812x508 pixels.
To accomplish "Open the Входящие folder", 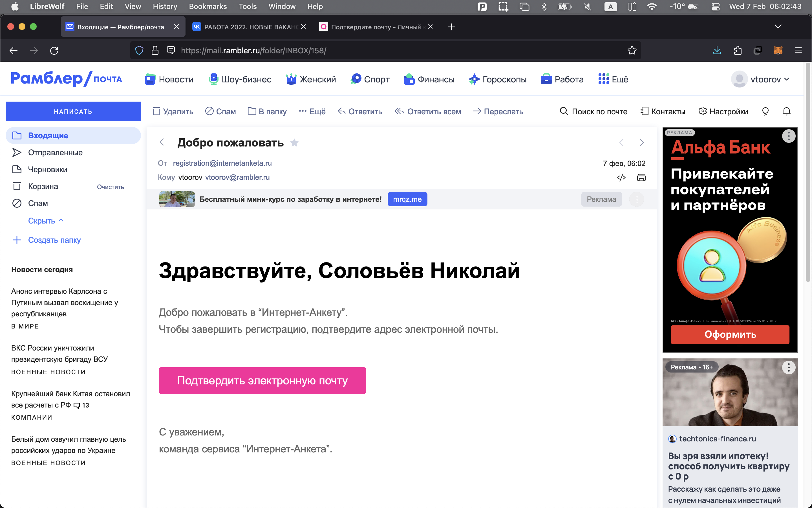I will click(x=73, y=135).
